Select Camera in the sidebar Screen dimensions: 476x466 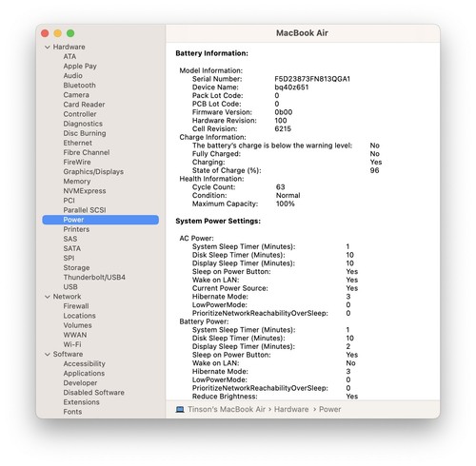(76, 95)
